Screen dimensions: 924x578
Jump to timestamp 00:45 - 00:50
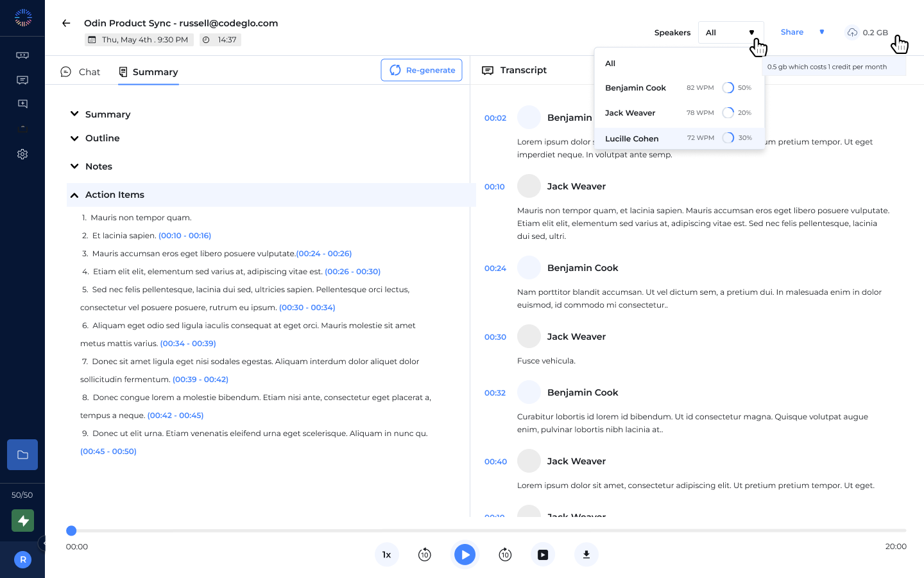click(108, 451)
